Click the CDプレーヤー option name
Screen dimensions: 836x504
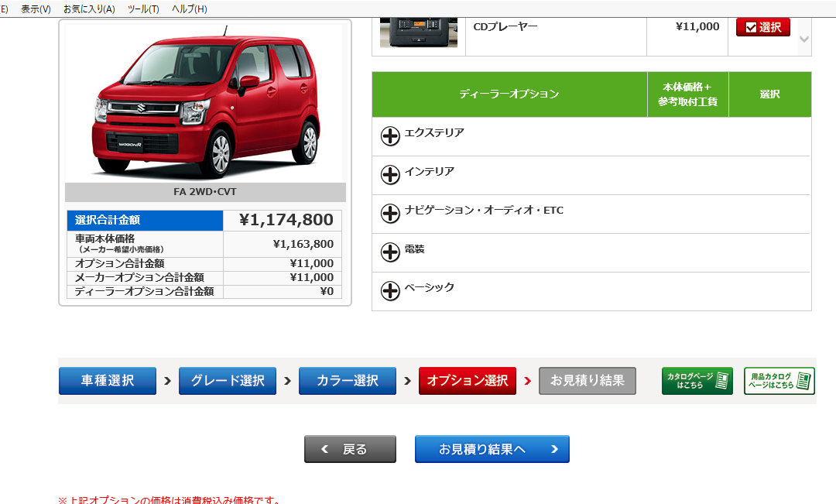coord(505,26)
